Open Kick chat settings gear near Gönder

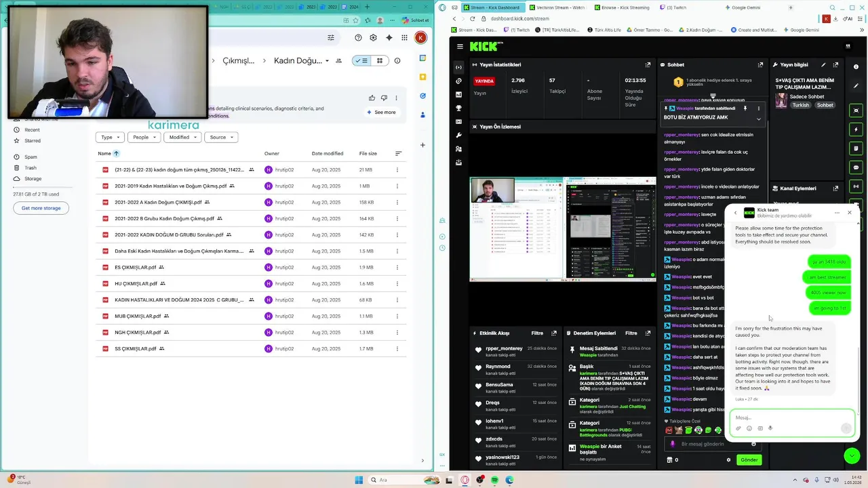[x=729, y=460]
